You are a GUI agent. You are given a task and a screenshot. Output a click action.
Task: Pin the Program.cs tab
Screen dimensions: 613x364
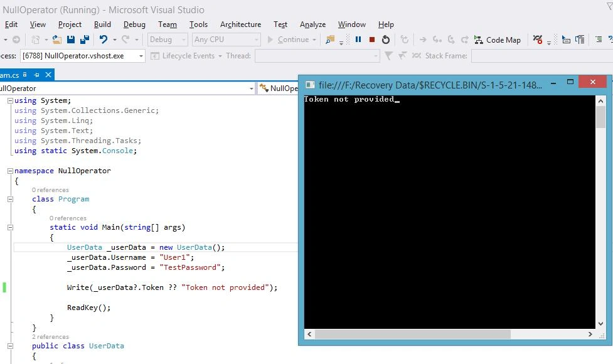36,75
